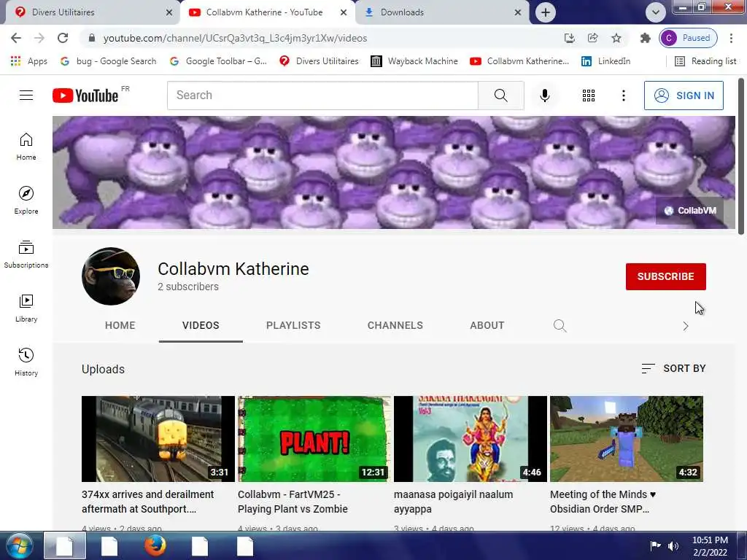Open the maanasa poigaiyil video thumbnail

(471, 438)
